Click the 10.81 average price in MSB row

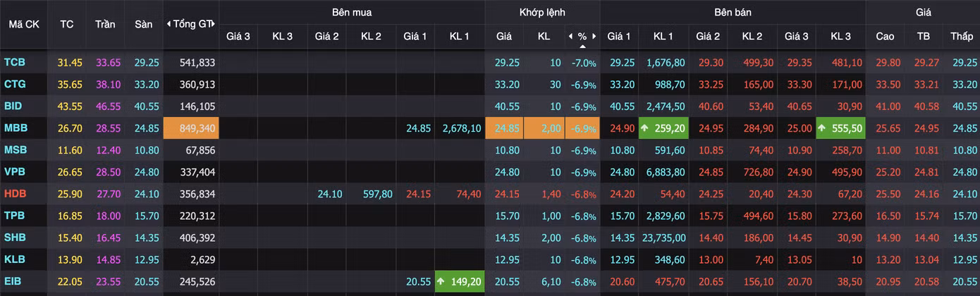[x=927, y=150]
